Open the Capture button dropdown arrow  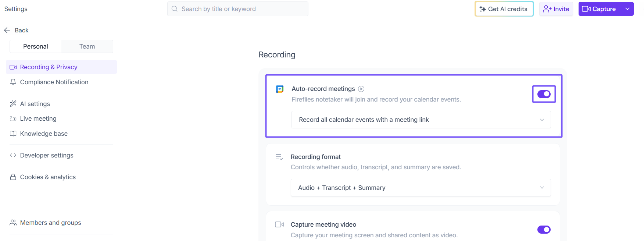pyautogui.click(x=627, y=9)
